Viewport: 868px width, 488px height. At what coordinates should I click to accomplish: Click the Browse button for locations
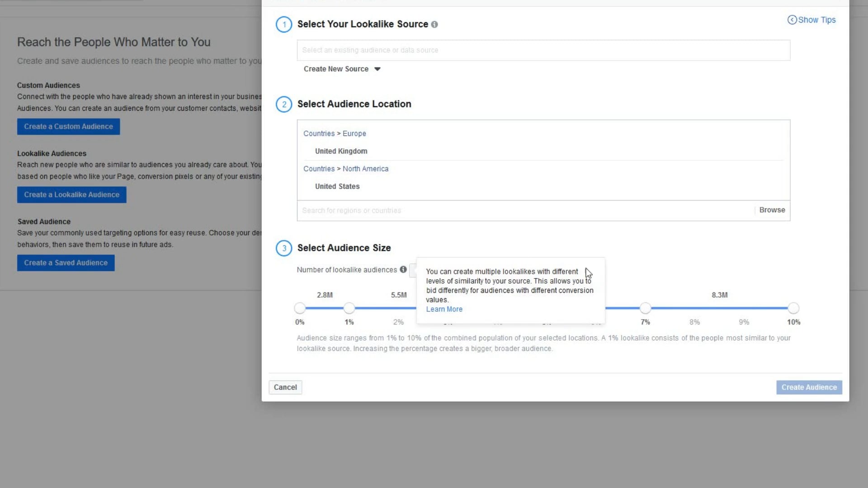(x=772, y=210)
